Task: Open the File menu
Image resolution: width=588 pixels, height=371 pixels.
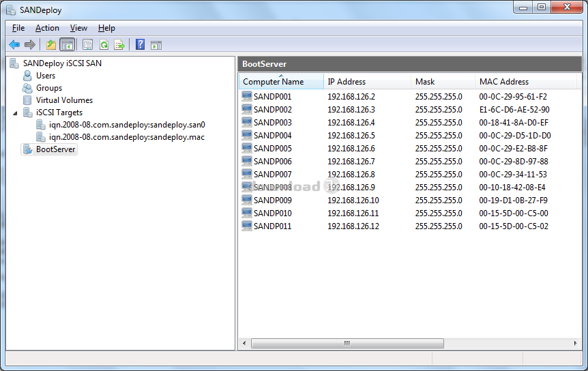Action: tap(18, 28)
